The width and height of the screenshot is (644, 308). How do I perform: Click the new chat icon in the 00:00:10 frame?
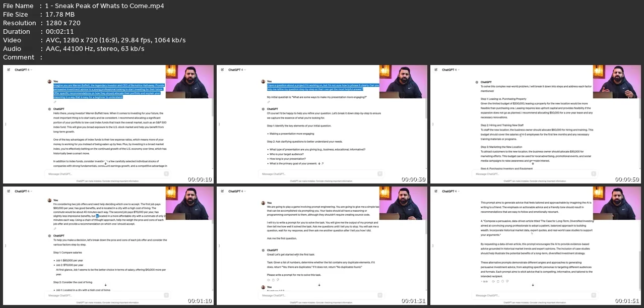(x=9, y=70)
